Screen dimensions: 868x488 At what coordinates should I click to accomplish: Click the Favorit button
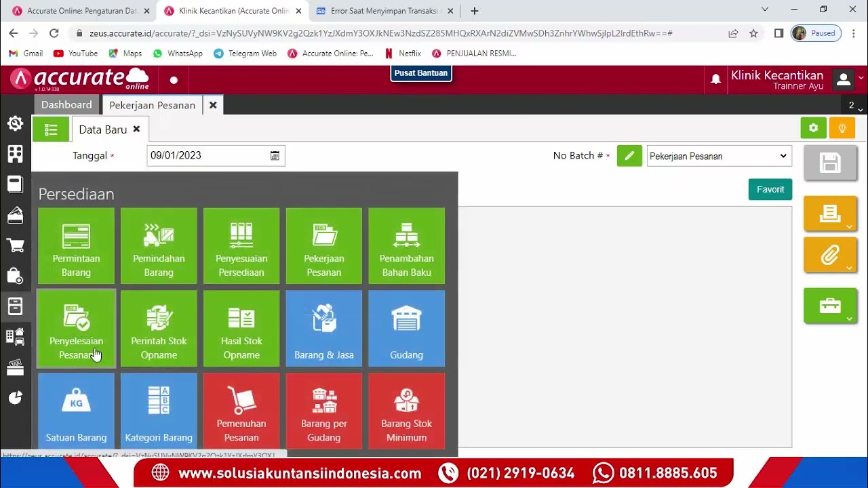click(x=770, y=189)
